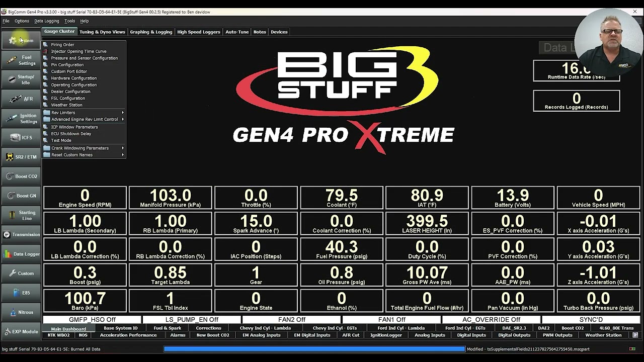644x362 pixels.
Task: Click the Injector Opening Time Curve icon
Action: point(46,51)
